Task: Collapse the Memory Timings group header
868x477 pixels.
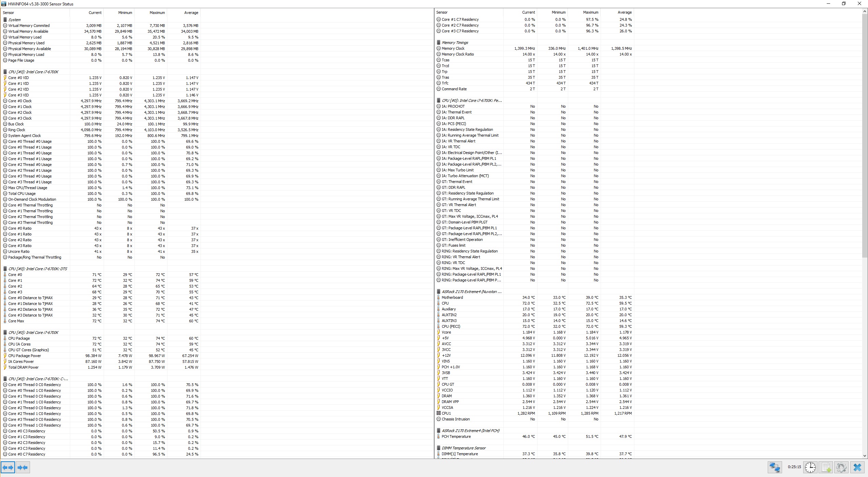Action: [455, 43]
